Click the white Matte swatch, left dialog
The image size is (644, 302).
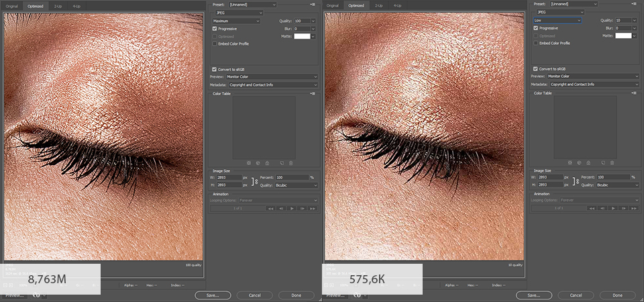[303, 36]
